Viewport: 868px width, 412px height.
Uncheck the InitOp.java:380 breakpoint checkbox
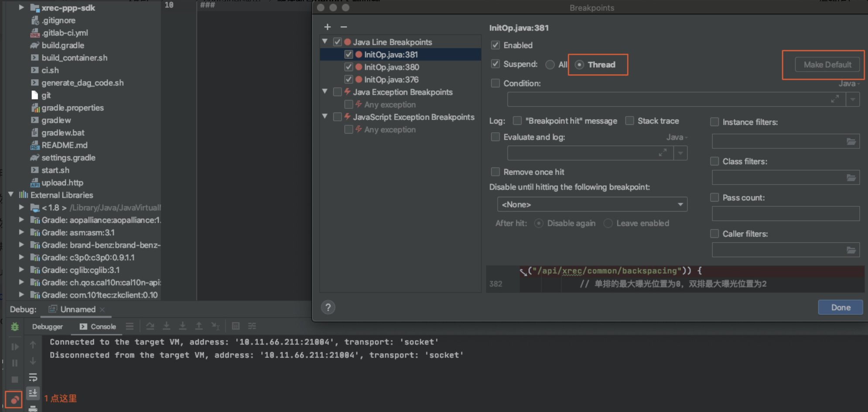pos(349,67)
